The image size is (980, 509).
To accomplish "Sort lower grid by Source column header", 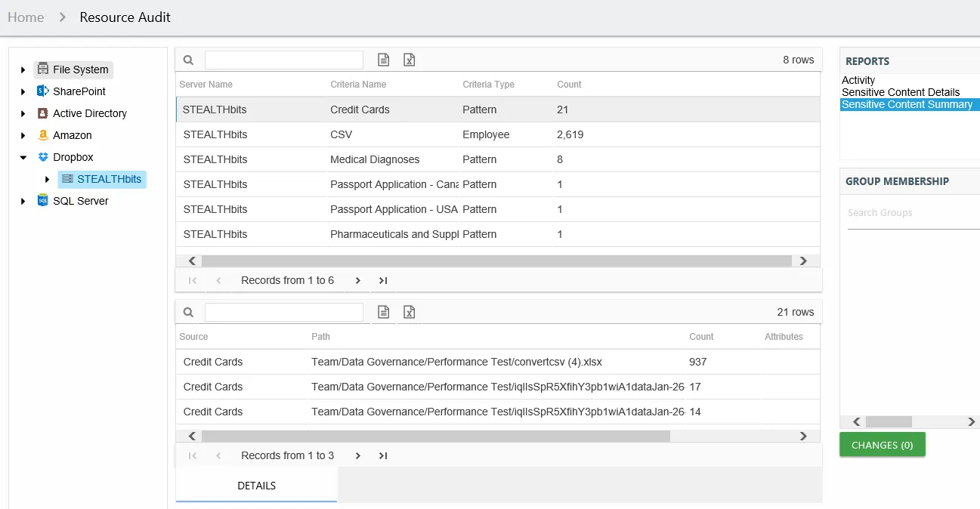I will point(193,337).
